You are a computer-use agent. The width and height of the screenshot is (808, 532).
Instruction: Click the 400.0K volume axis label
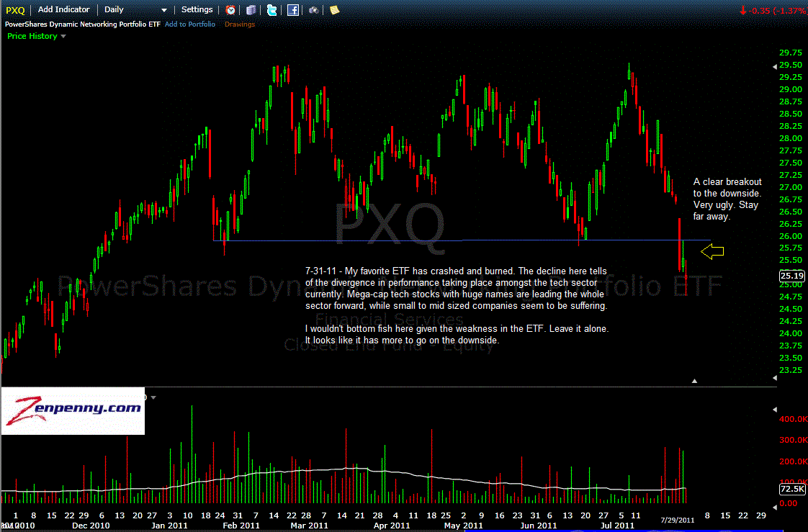[x=794, y=419]
